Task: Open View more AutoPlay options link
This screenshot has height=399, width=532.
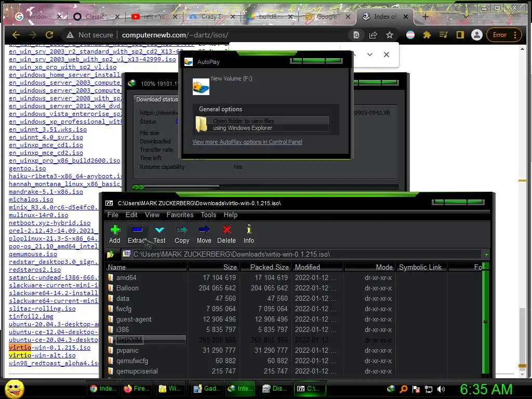Action: pos(247,142)
